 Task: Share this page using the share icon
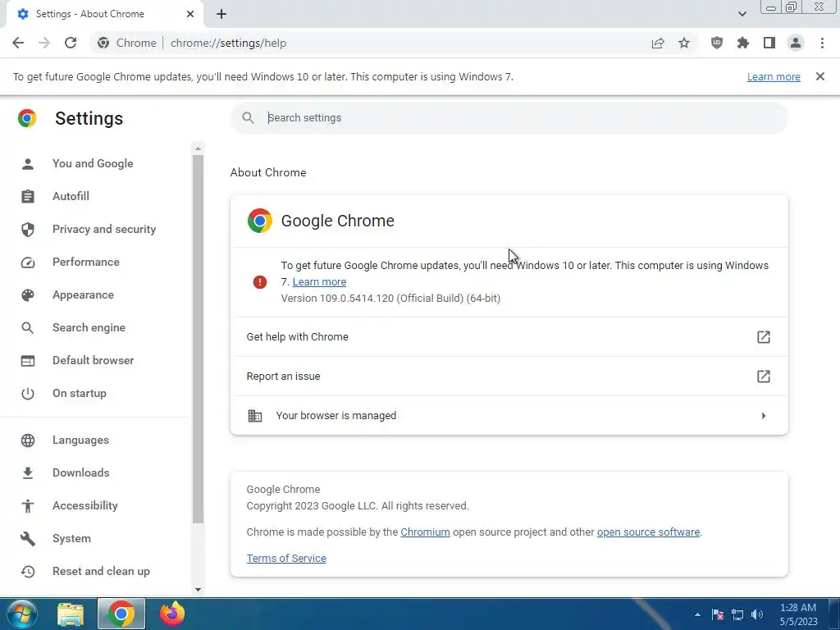[658, 43]
